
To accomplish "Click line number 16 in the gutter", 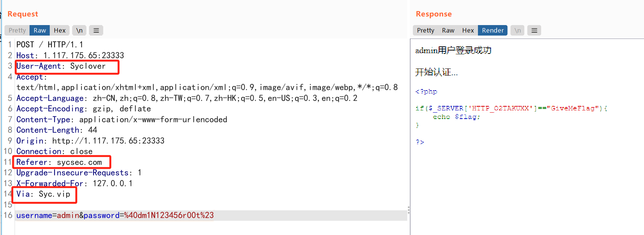I will point(8,215).
